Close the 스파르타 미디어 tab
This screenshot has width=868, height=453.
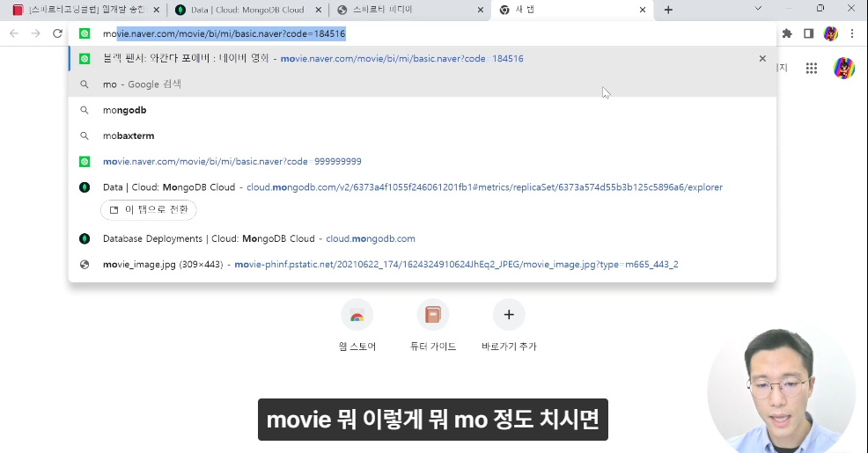tap(481, 10)
